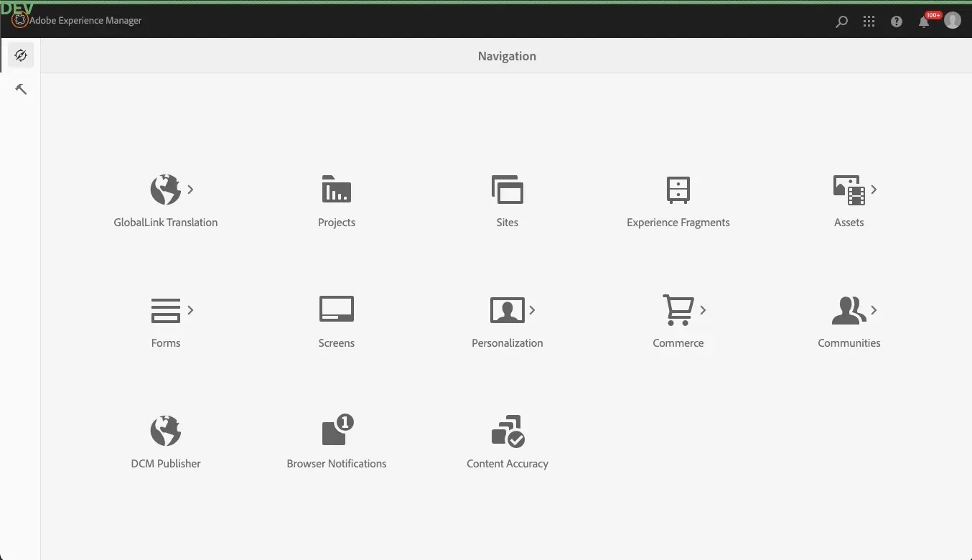Open the Browser Notifications icon
The image size is (972, 560).
336,431
